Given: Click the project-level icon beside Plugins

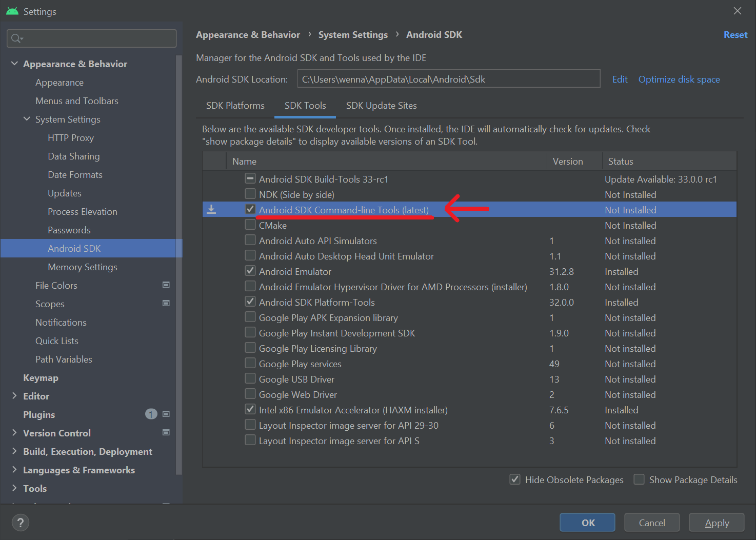Looking at the screenshot, I should click(x=166, y=414).
